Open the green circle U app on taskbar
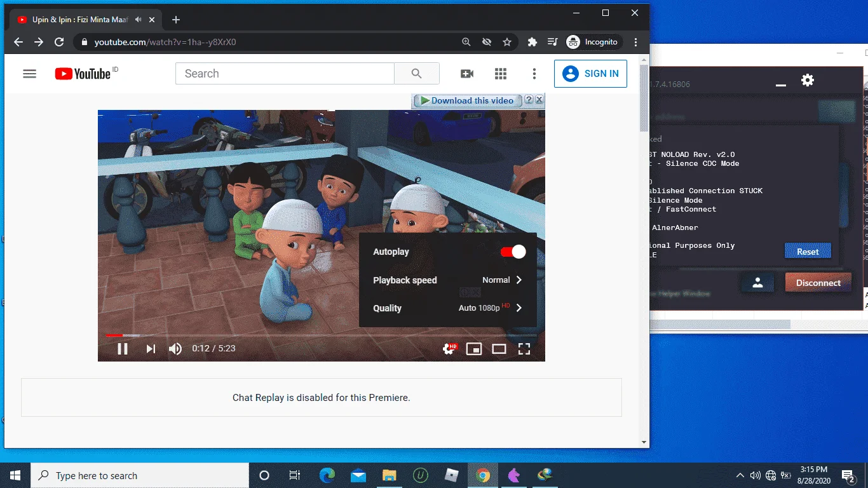The width and height of the screenshot is (868, 488). pos(420,475)
